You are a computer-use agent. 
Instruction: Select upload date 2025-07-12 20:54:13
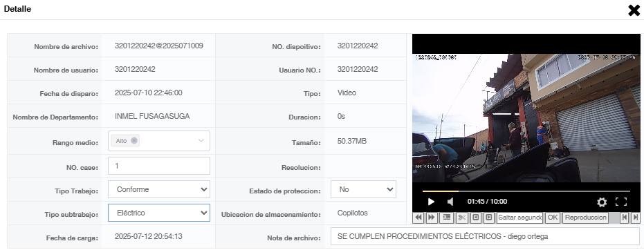point(148,236)
